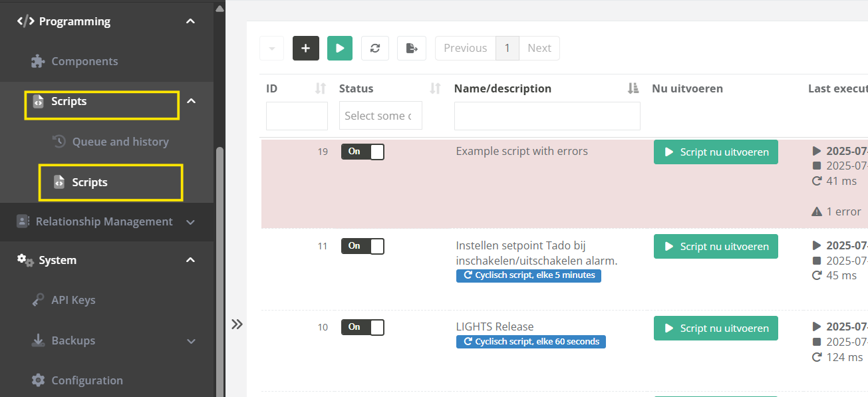
Task: Run Example script with errors now
Action: [716, 152]
